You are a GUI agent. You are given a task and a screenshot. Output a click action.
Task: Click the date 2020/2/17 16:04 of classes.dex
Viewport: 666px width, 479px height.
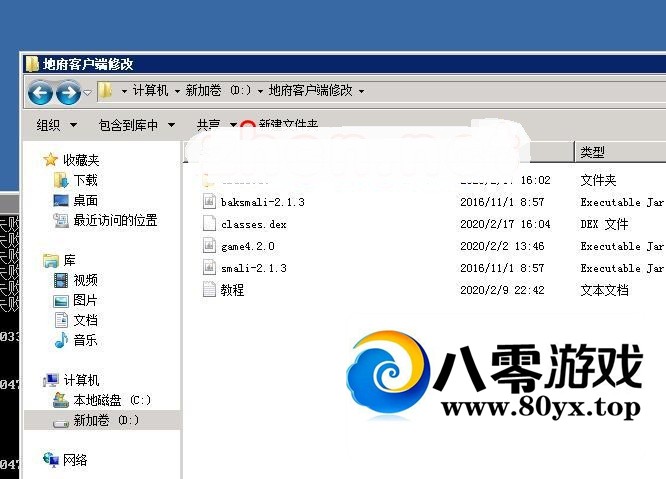(x=505, y=224)
